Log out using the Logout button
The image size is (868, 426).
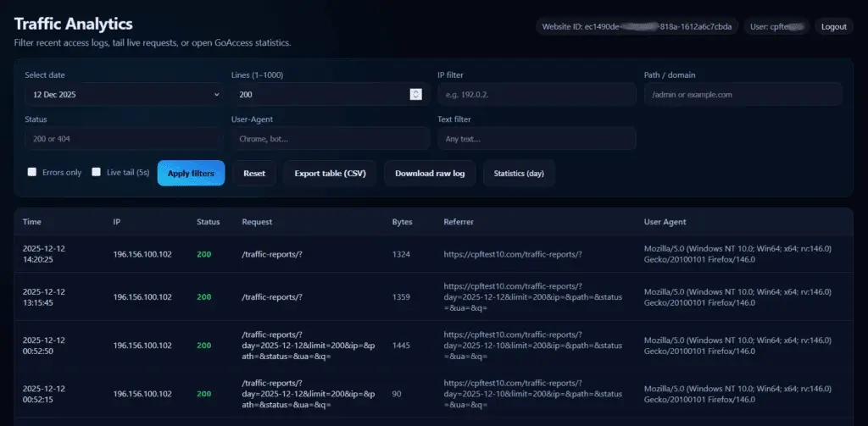pos(834,26)
